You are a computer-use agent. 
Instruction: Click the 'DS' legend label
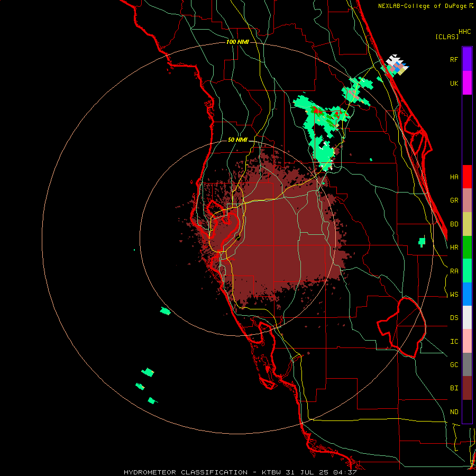pyautogui.click(x=454, y=318)
